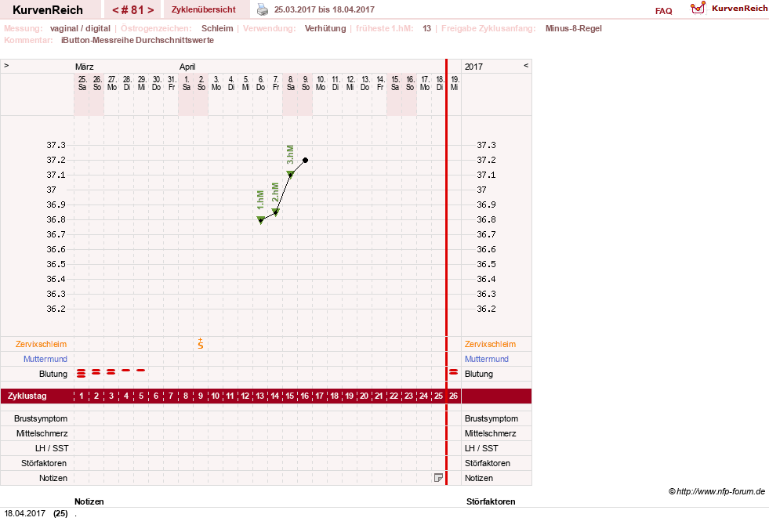
Task: Click the Notizen heading below the chart
Action: [89, 501]
